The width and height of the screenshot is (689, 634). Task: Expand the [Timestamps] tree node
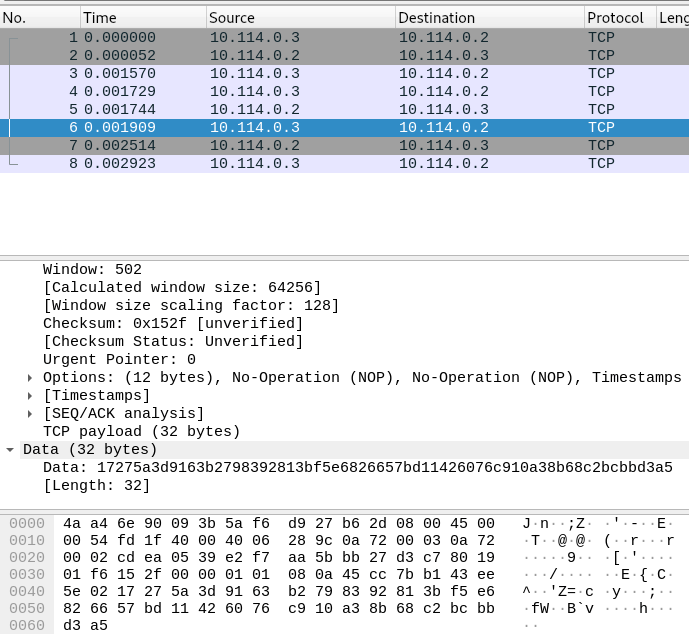[30, 396]
